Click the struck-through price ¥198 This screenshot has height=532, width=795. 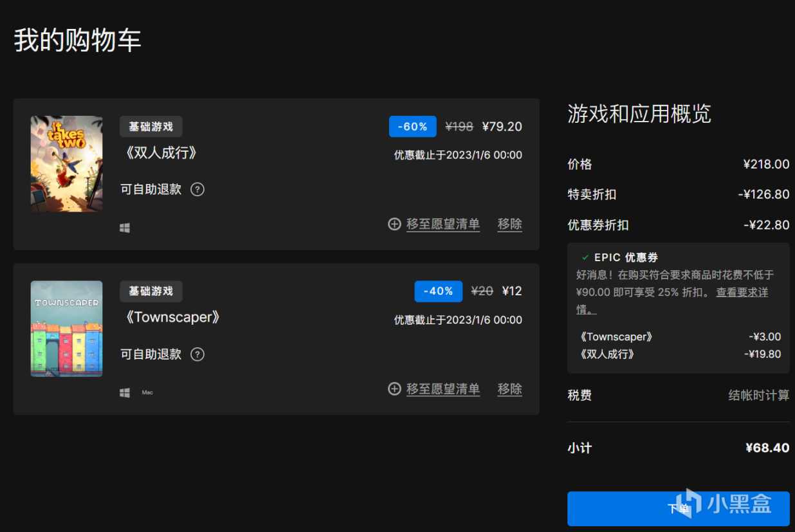tap(459, 127)
